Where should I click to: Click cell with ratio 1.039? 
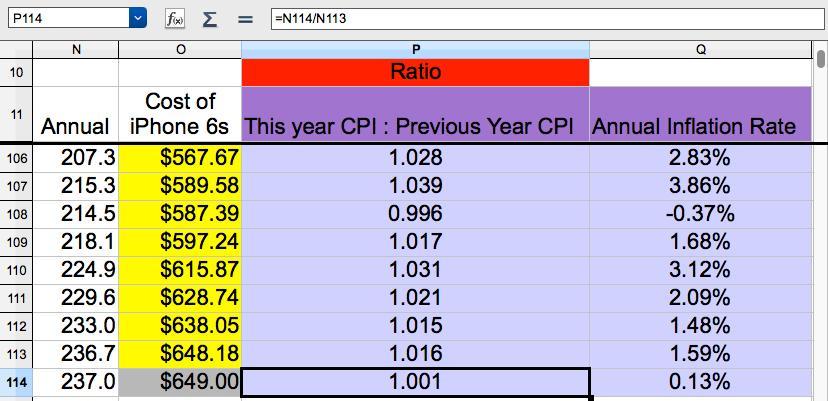point(415,186)
